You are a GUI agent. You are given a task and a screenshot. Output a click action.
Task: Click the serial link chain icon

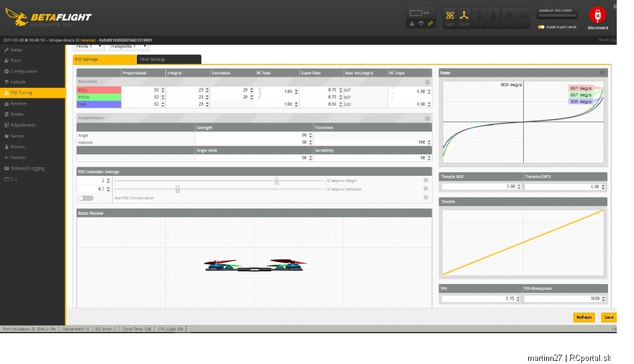pyautogui.click(x=430, y=24)
